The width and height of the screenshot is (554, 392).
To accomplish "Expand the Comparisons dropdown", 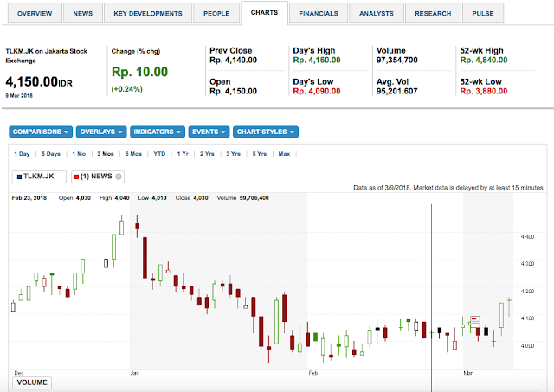I will tap(41, 132).
